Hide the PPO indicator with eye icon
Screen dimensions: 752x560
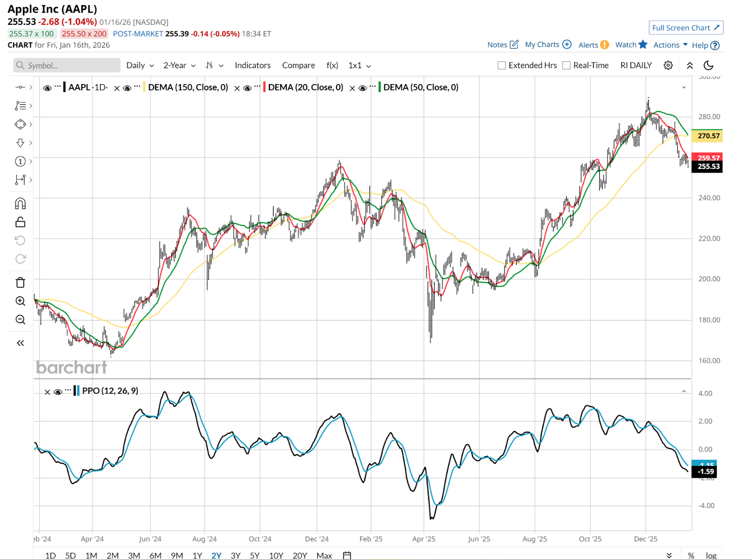click(58, 391)
